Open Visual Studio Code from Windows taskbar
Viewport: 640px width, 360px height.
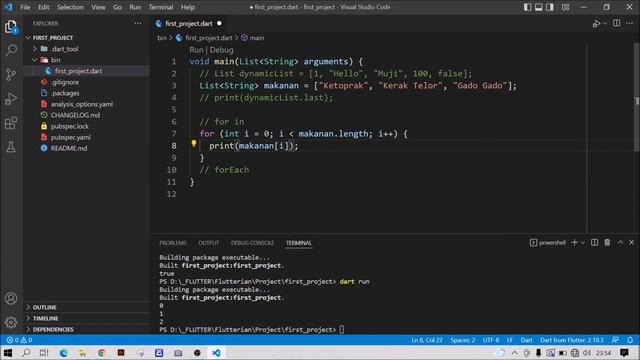216,353
